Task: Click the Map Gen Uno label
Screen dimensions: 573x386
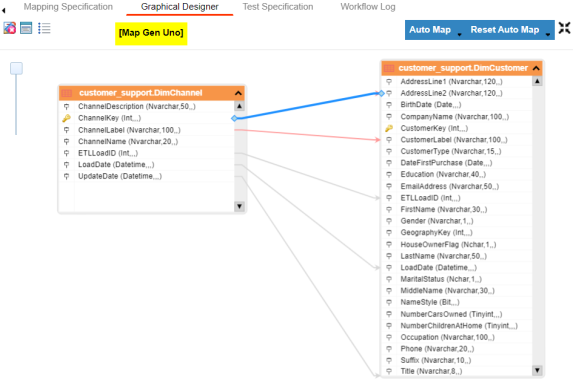Action: [151, 33]
